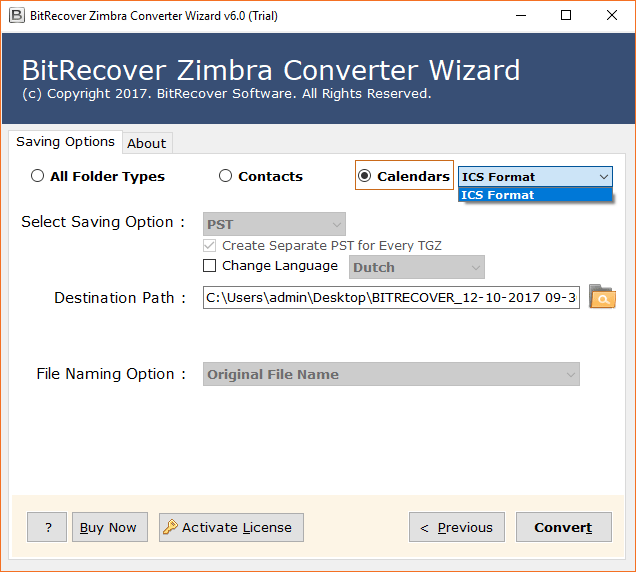
Task: Open the Saving Options tab
Action: pyautogui.click(x=65, y=142)
